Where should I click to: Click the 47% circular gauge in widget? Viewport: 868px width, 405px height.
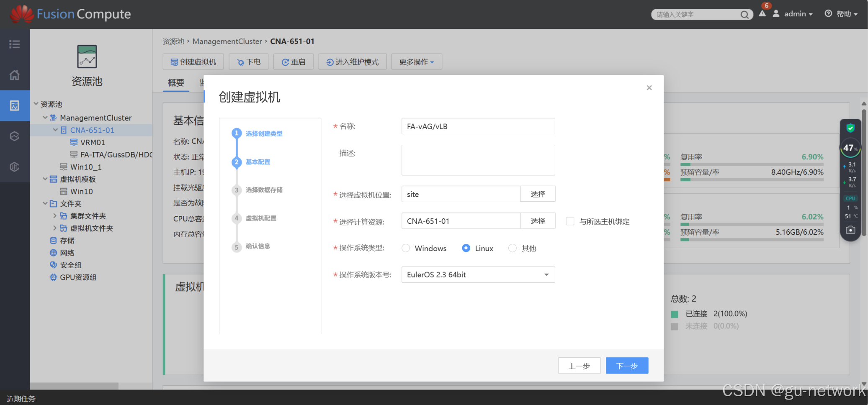click(850, 148)
